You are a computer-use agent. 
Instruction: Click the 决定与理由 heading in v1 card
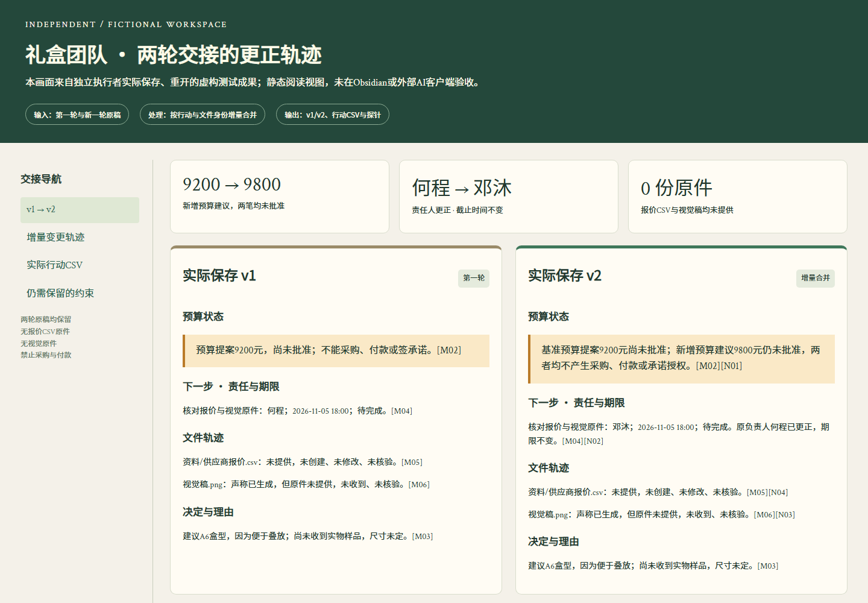coord(208,513)
